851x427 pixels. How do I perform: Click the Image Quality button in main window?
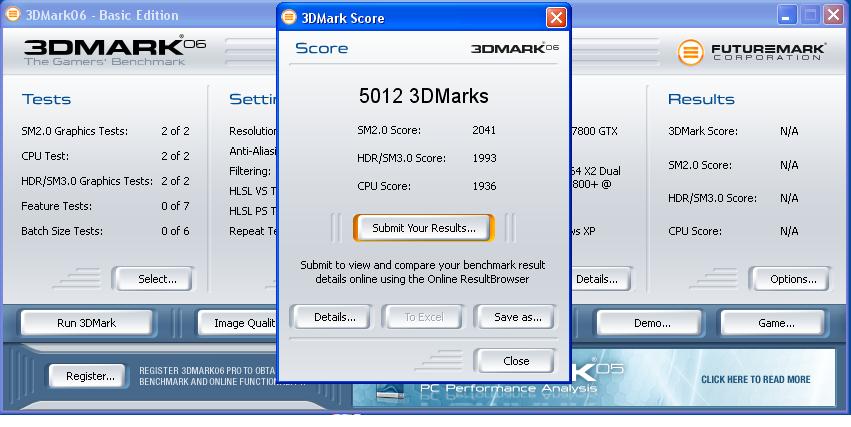tap(239, 323)
